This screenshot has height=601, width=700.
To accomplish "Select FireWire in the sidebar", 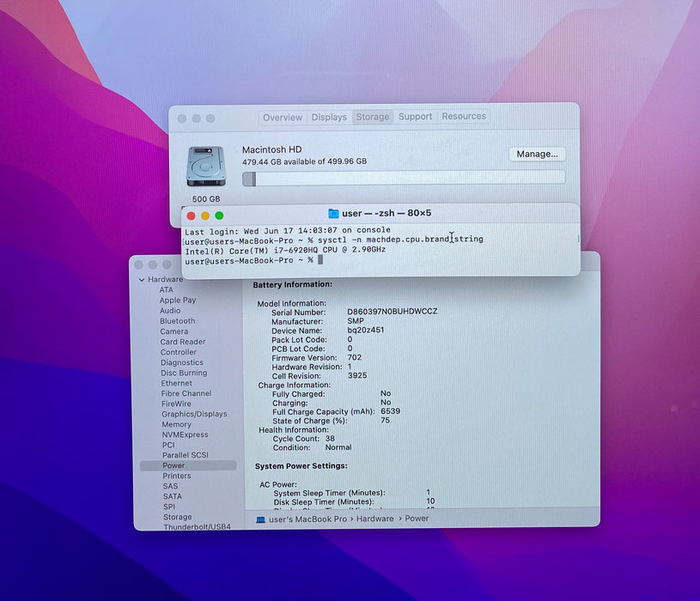I will pos(176,404).
